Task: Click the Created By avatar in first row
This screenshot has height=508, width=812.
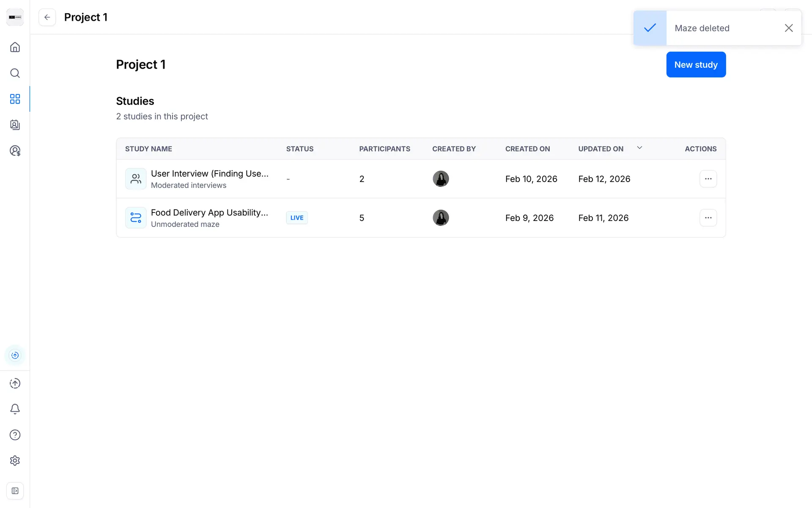Action: pos(440,179)
